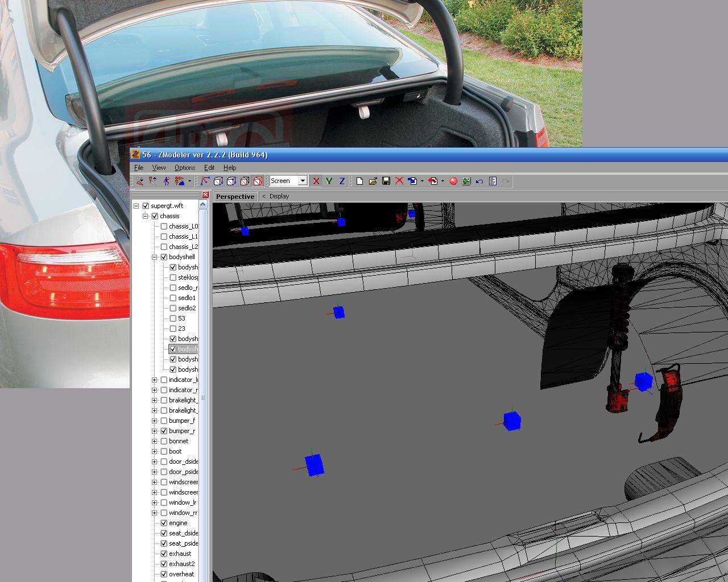Click the first toolbar icon left of the walking figure
The width and height of the screenshot is (728, 582).
click(x=140, y=181)
